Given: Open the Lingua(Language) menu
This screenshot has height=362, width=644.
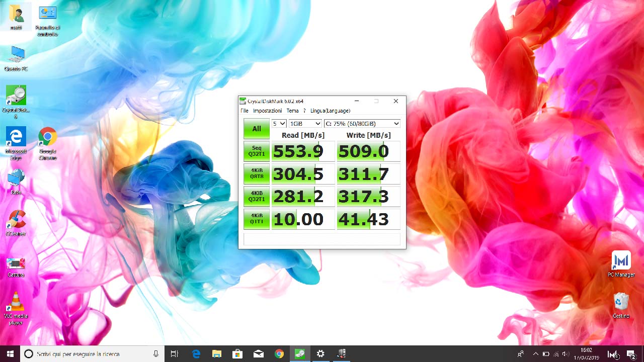Looking at the screenshot, I should pos(330,111).
